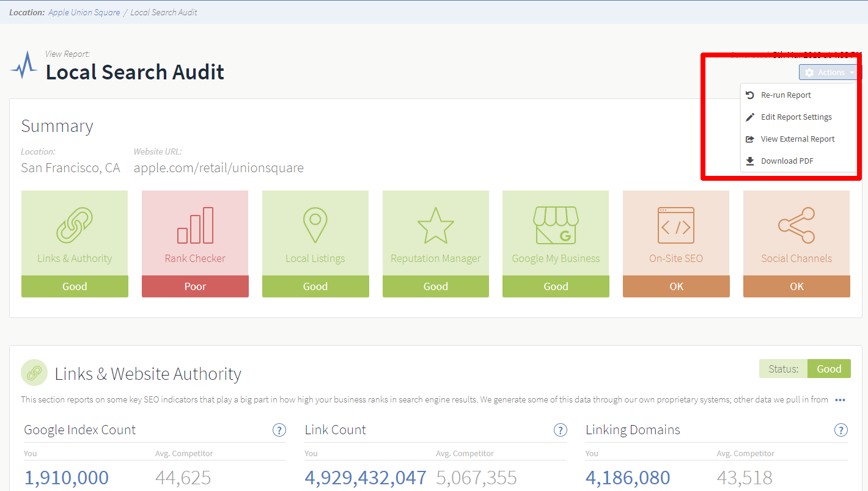Click the bar chart Rank Checker icon
This screenshot has width=868, height=491.
click(x=195, y=225)
